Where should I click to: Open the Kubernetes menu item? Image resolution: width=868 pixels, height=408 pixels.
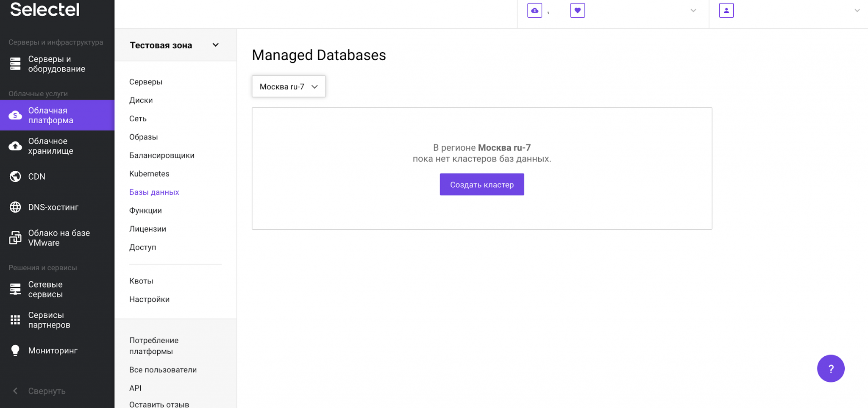click(x=149, y=174)
